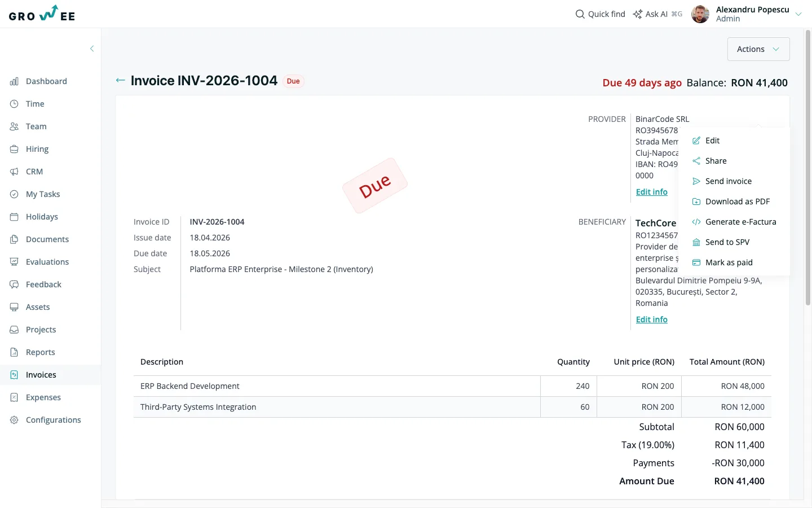Click the Share icon in actions menu

point(696,161)
